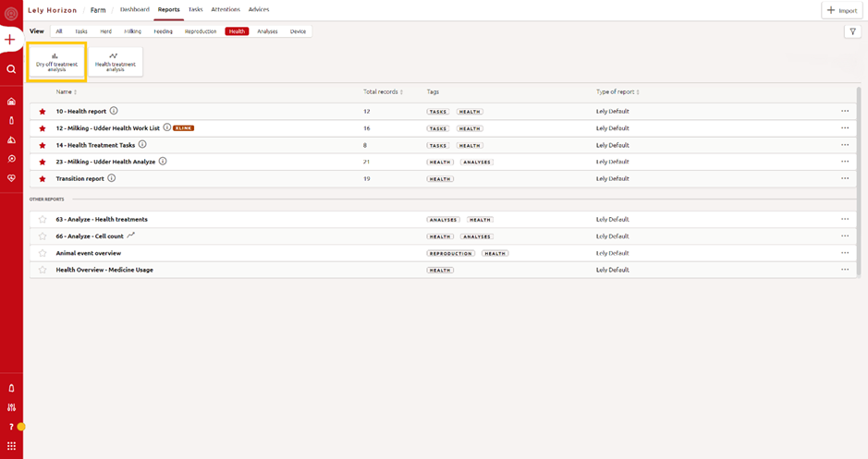
Task: Unfavorite 23 - Milking - Udder Health Analyze star
Action: tap(43, 162)
